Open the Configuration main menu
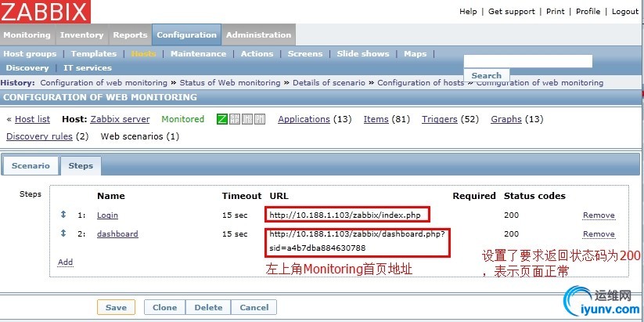This screenshot has height=322, width=644. pyautogui.click(x=186, y=35)
